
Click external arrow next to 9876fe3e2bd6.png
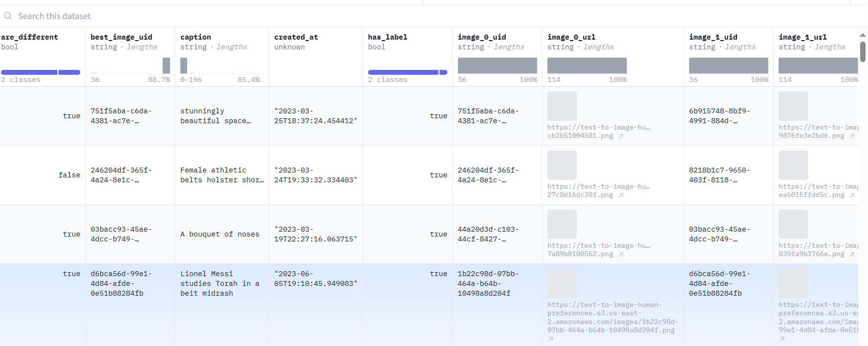[x=852, y=136]
